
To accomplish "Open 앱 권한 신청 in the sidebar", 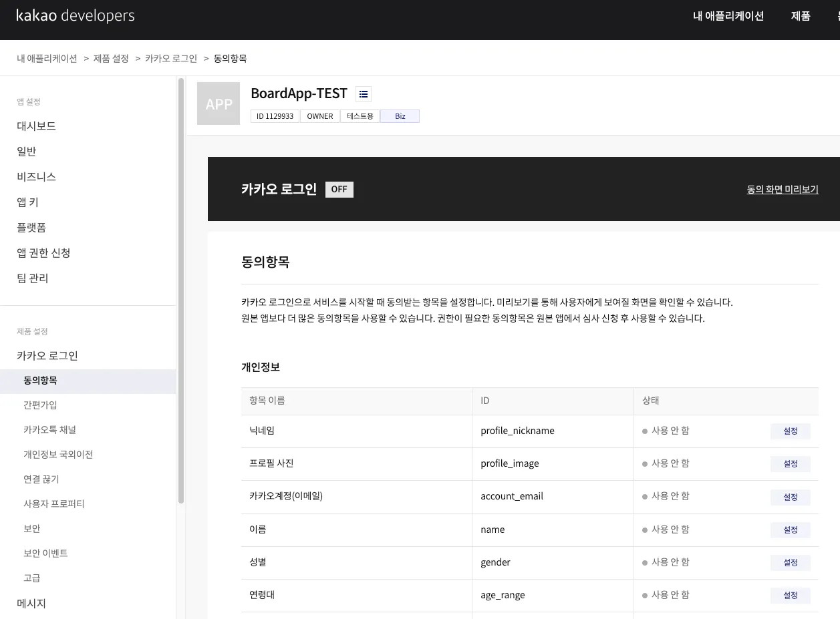I will (43, 253).
